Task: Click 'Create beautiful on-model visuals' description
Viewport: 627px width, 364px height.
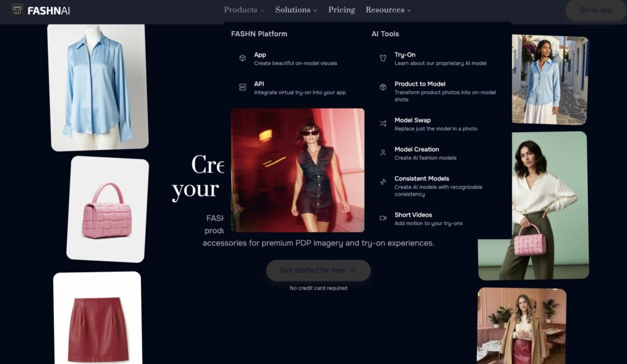Action: click(296, 63)
